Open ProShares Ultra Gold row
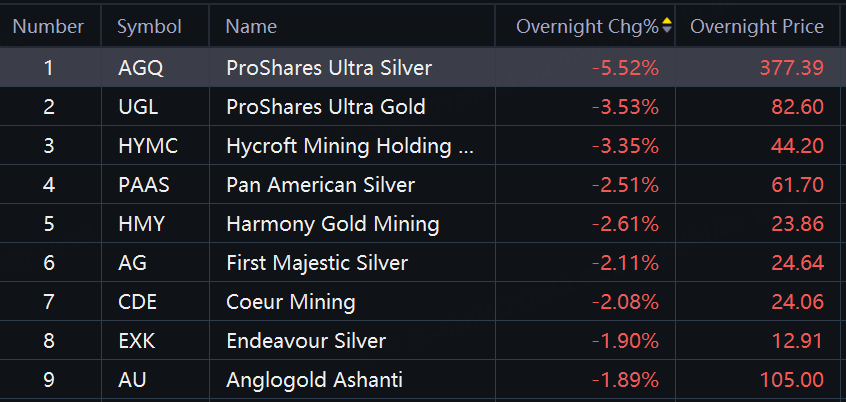Viewport: 846px width, 402px height. pyautogui.click(x=326, y=107)
